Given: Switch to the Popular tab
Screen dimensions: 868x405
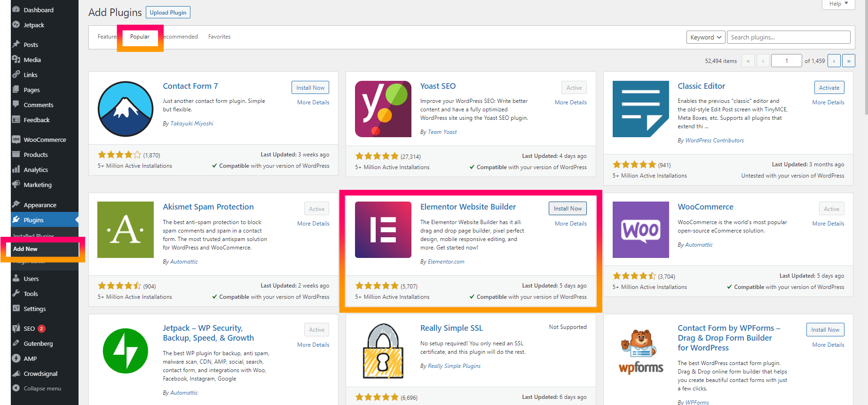Looking at the screenshot, I should (140, 37).
